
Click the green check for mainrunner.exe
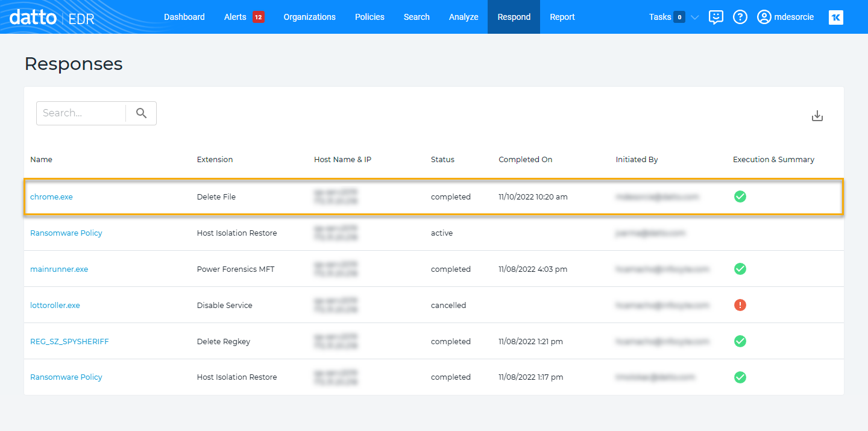click(x=740, y=269)
